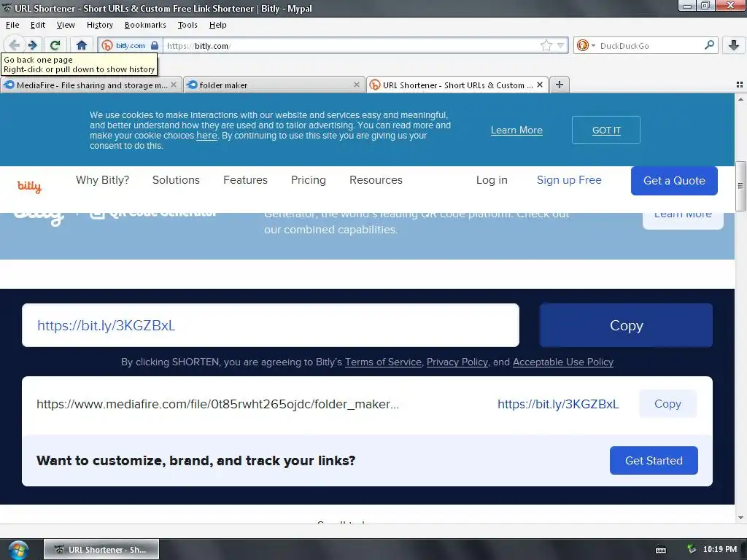This screenshot has width=747, height=560.
Task: Click the scrollbar down arrow
Action: (740, 518)
